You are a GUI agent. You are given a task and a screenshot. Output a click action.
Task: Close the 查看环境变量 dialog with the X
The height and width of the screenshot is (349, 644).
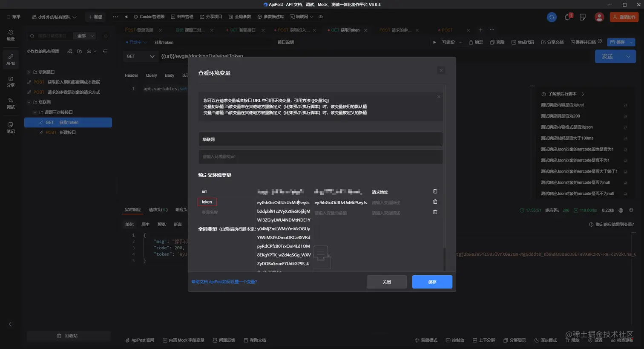pos(441,70)
